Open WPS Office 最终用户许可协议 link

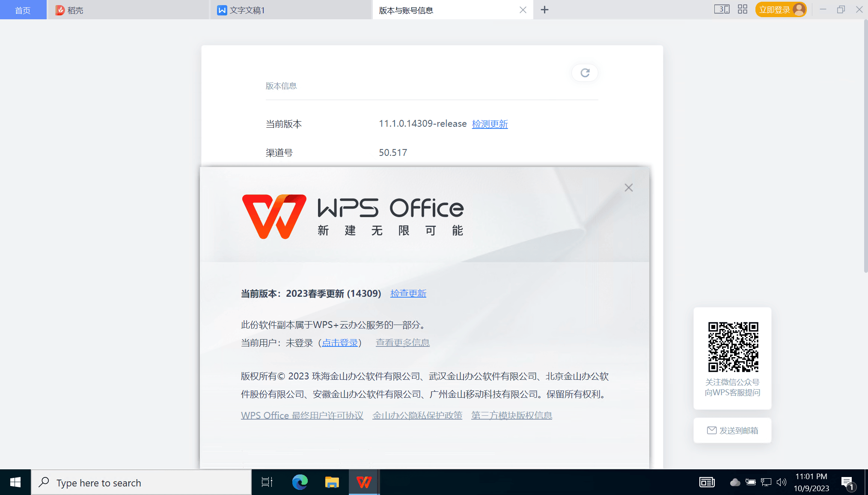302,415
